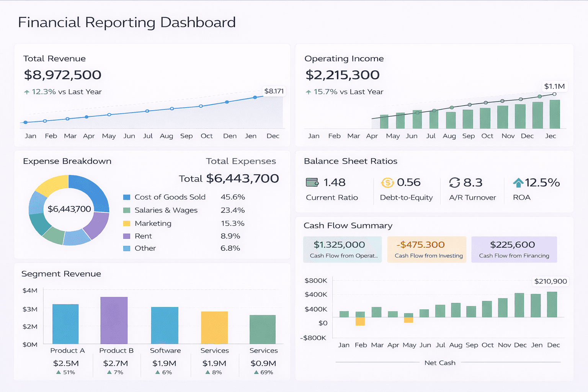Click the growth arrow under Software 6%
Image resolution: width=588 pixels, height=392 pixels.
tap(158, 372)
